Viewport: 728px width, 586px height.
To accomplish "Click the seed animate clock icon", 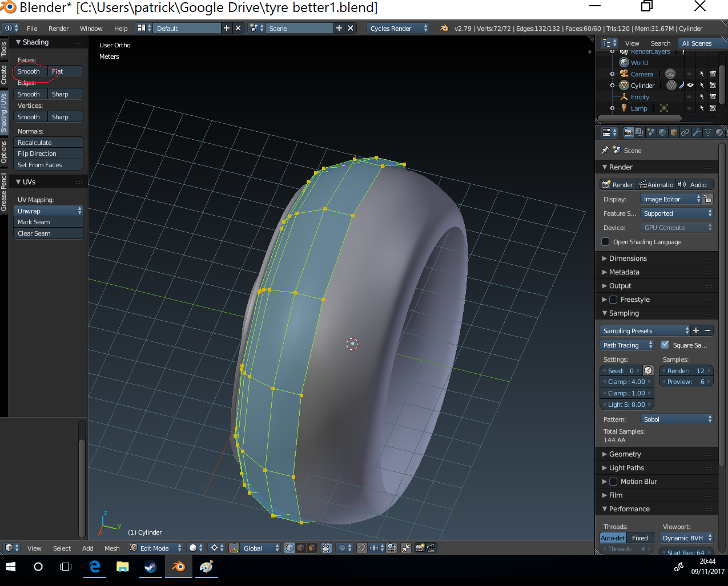I will [648, 370].
